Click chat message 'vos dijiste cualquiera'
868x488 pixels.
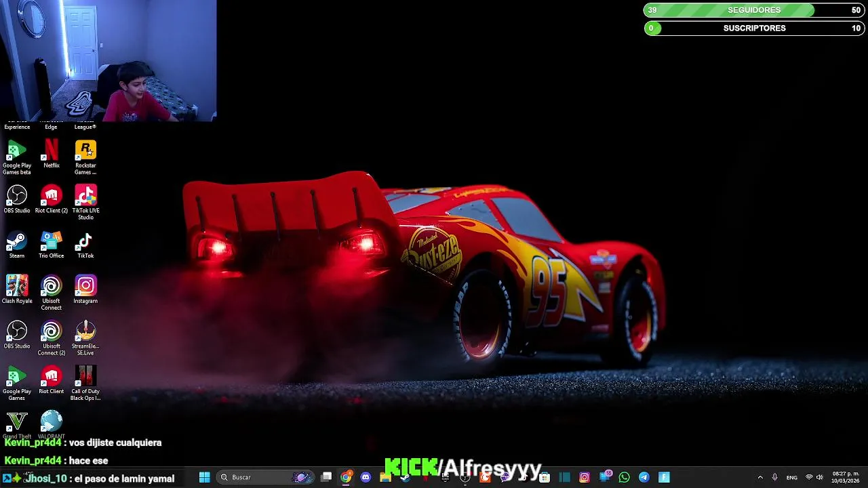click(x=115, y=443)
